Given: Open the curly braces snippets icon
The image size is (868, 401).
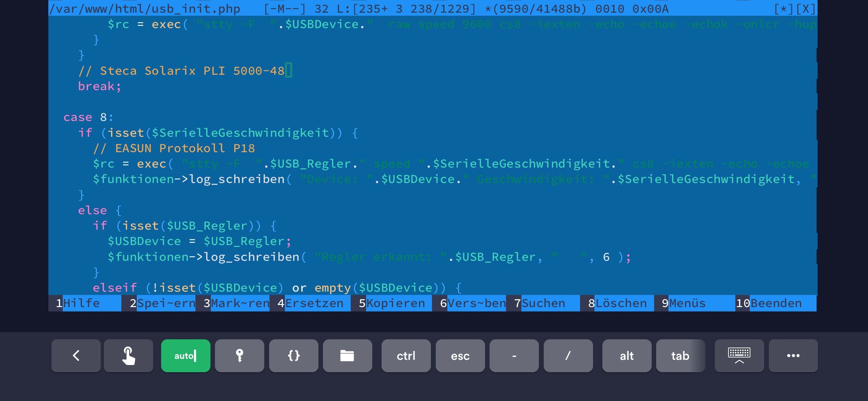Looking at the screenshot, I should coord(293,356).
